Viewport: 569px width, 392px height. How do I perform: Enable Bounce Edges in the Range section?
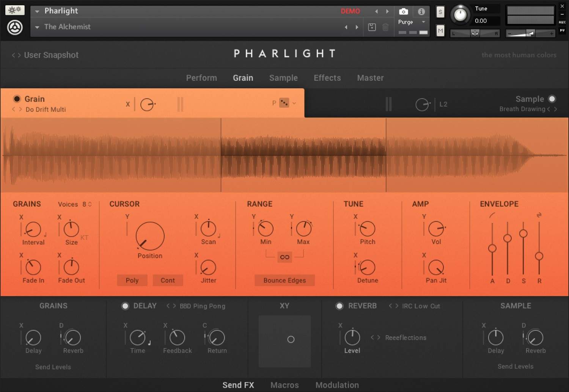click(x=284, y=280)
